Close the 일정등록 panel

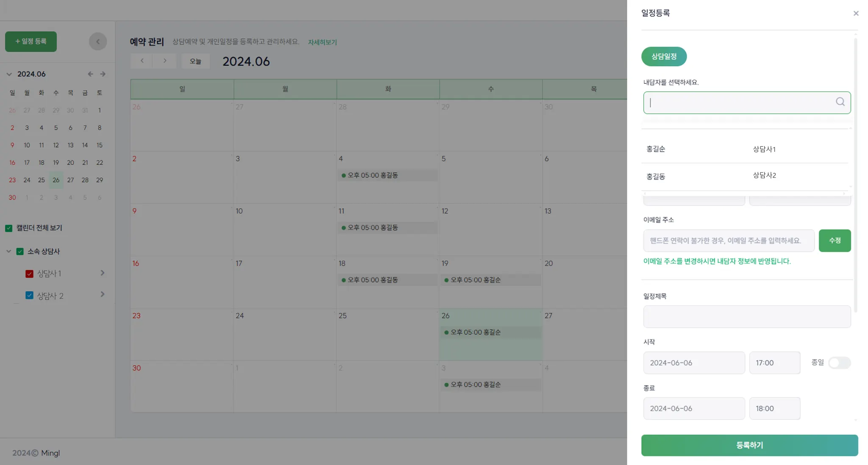tap(856, 14)
